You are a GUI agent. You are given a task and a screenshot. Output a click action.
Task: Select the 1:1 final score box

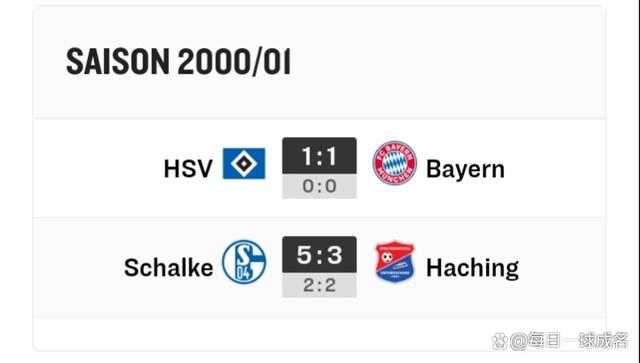[319, 156]
